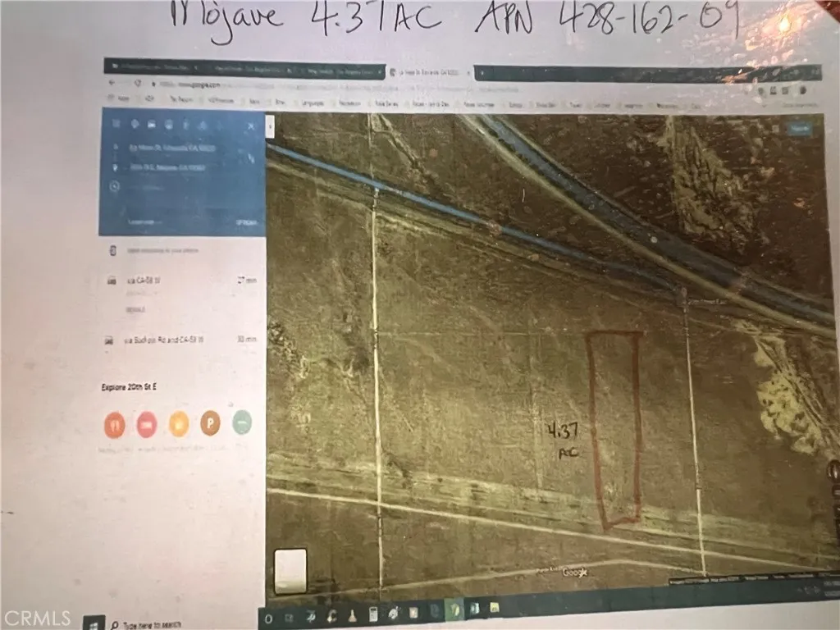Image resolution: width=840 pixels, height=630 pixels.
Task: Click the Hotels explore icon
Action: (147, 424)
